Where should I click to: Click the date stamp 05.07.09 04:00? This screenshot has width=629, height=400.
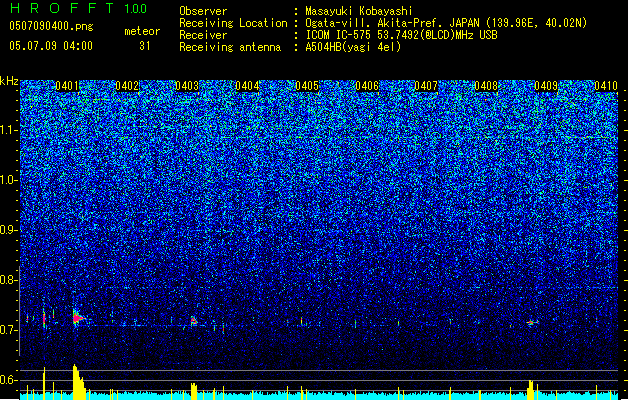coord(51,46)
